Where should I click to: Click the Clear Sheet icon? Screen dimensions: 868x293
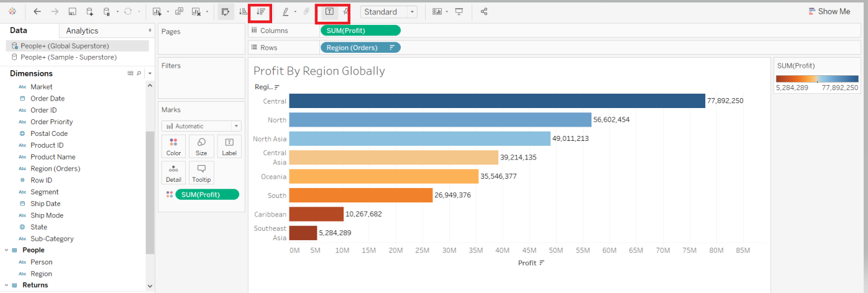[196, 11]
